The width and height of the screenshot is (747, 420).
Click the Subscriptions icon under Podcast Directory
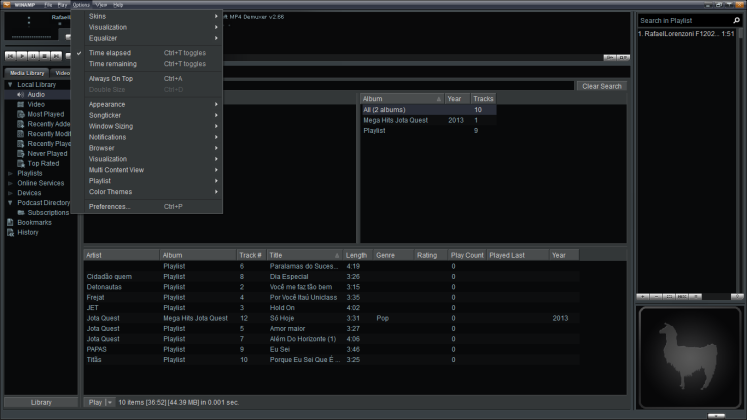pyautogui.click(x=20, y=212)
